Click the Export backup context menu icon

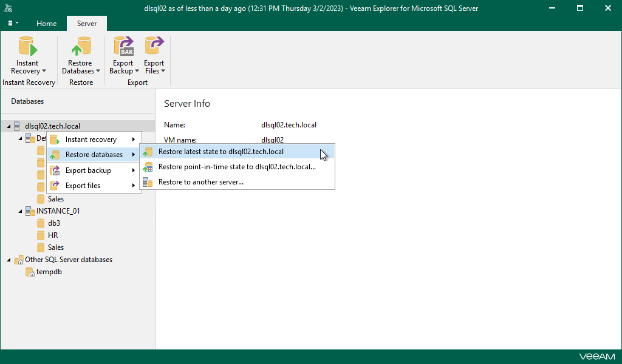pyautogui.click(x=55, y=170)
